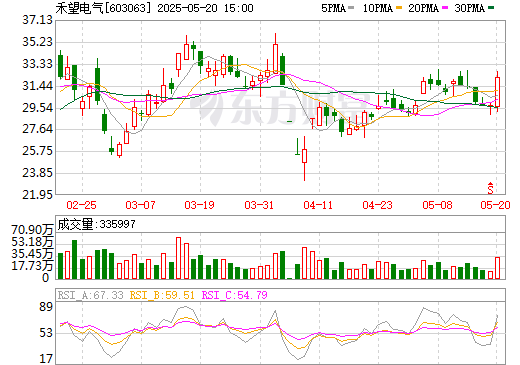Image resolution: width=520 pixels, height=365 pixels.
Task: Click the orange 10PMA legend color dash
Action: pyautogui.click(x=399, y=7)
